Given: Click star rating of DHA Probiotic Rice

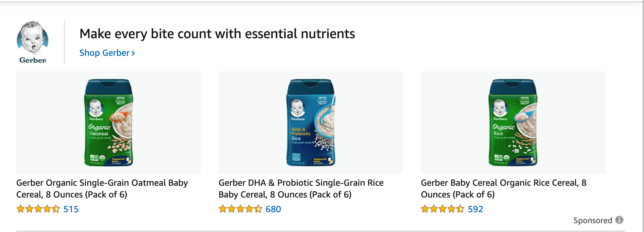Looking at the screenshot, I should point(240,209).
